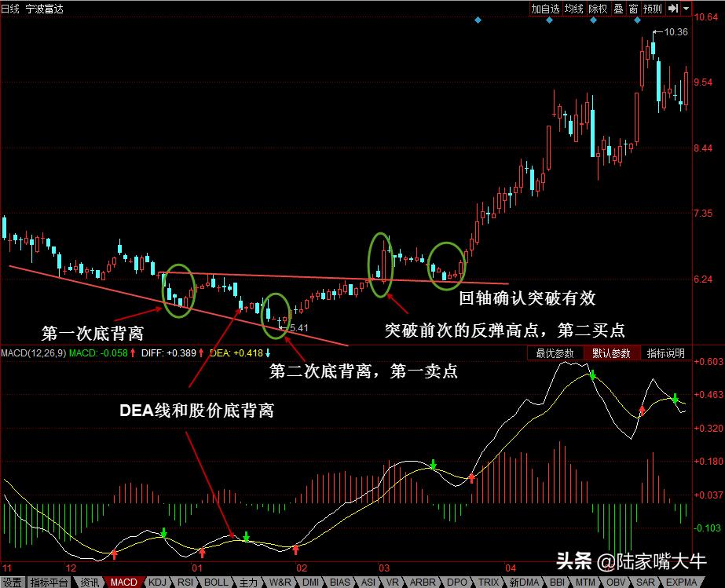Open the dropdown arrow in top toolbar
Image resolution: width=725 pixels, height=588 pixels.
686,8
